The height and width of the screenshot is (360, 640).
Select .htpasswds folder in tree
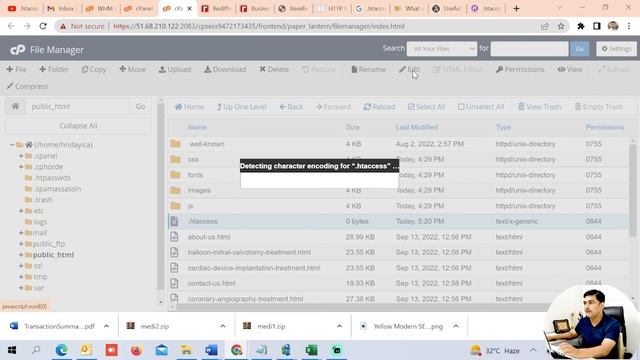(x=52, y=178)
